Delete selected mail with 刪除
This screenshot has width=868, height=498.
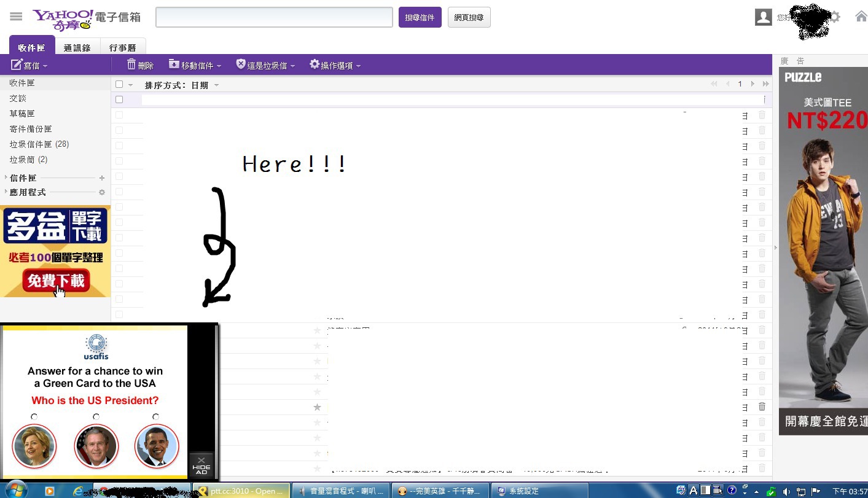click(x=140, y=64)
